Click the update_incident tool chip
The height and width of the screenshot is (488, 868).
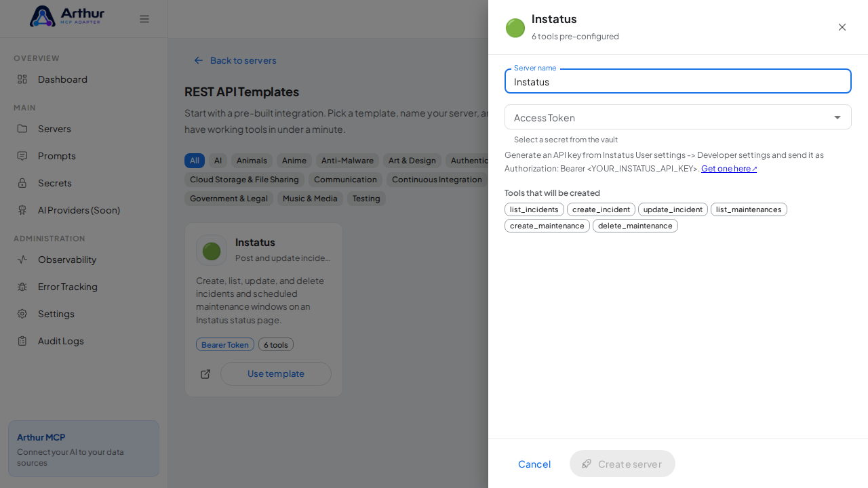pos(673,209)
